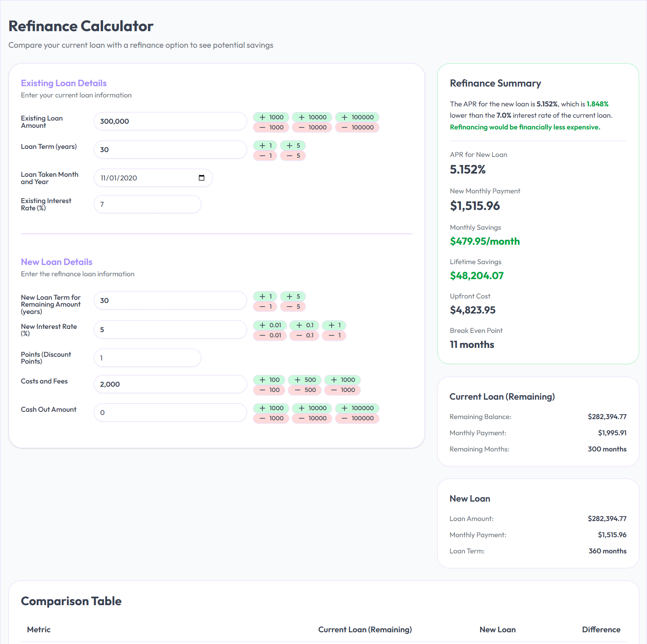This screenshot has width=647, height=644.
Task: Increase Loan Term by 5 years
Action: (x=292, y=145)
